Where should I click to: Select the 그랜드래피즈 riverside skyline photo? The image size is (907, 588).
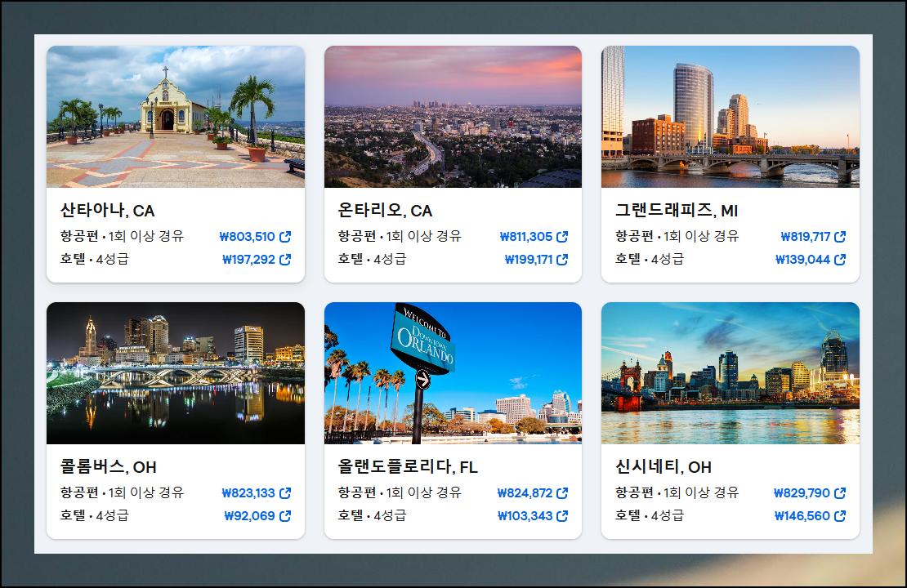[x=731, y=117]
